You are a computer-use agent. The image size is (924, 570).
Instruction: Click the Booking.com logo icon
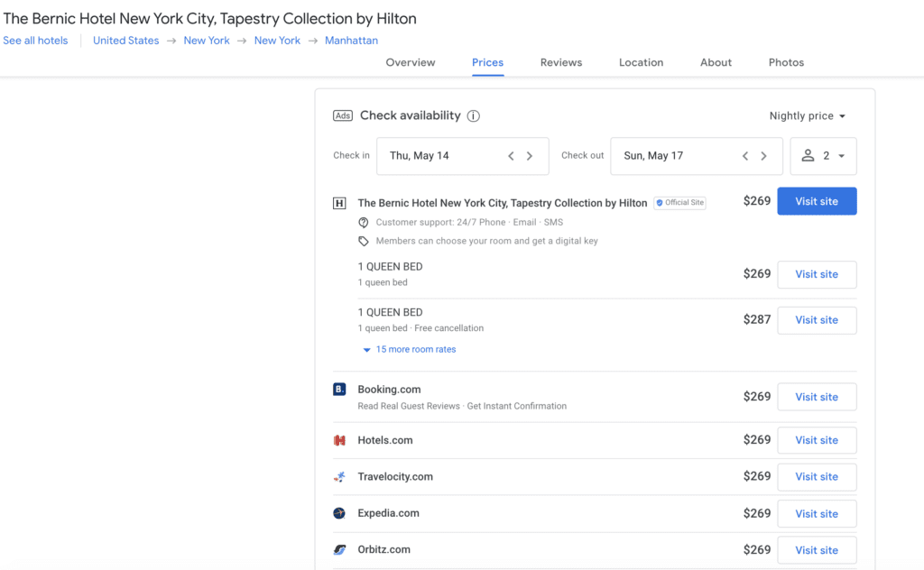338,388
